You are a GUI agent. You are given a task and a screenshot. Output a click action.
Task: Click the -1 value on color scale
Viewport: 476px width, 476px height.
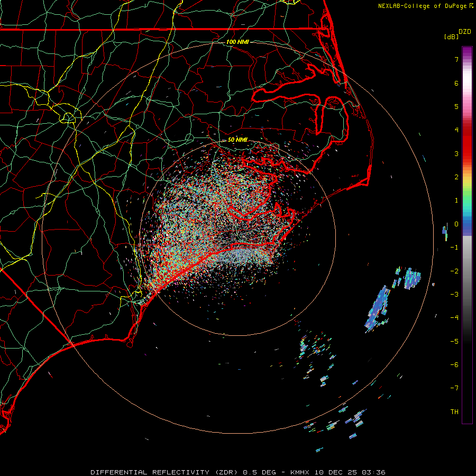pos(454,248)
